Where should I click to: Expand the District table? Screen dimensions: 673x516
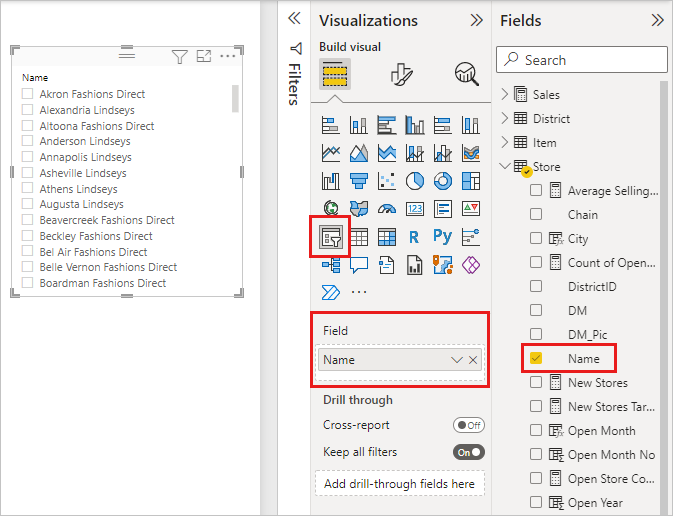pos(505,118)
